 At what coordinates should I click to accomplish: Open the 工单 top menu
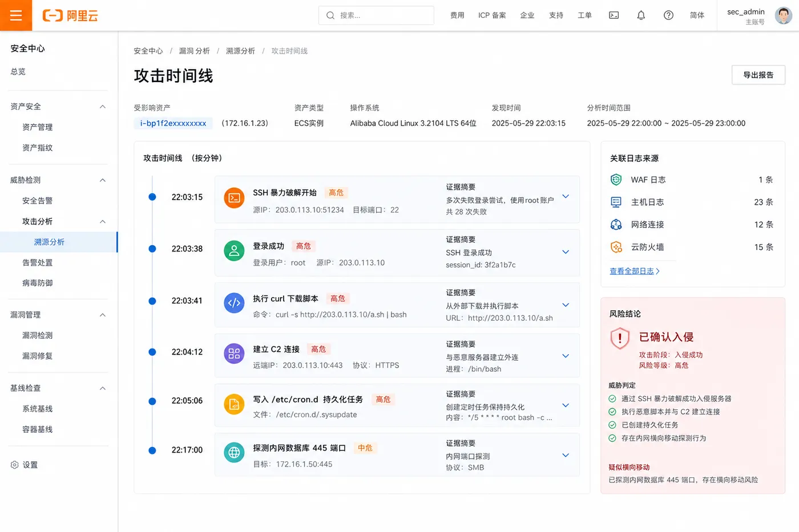click(x=584, y=15)
